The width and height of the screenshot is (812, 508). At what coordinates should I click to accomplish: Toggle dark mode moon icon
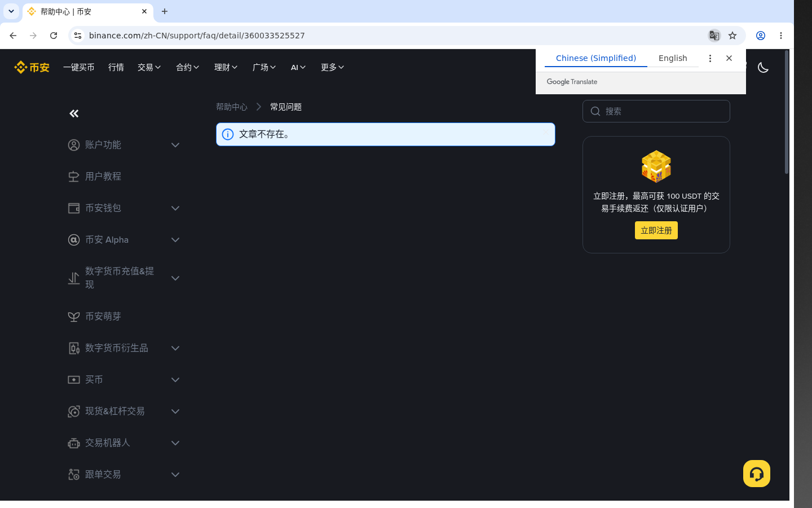pos(763,68)
